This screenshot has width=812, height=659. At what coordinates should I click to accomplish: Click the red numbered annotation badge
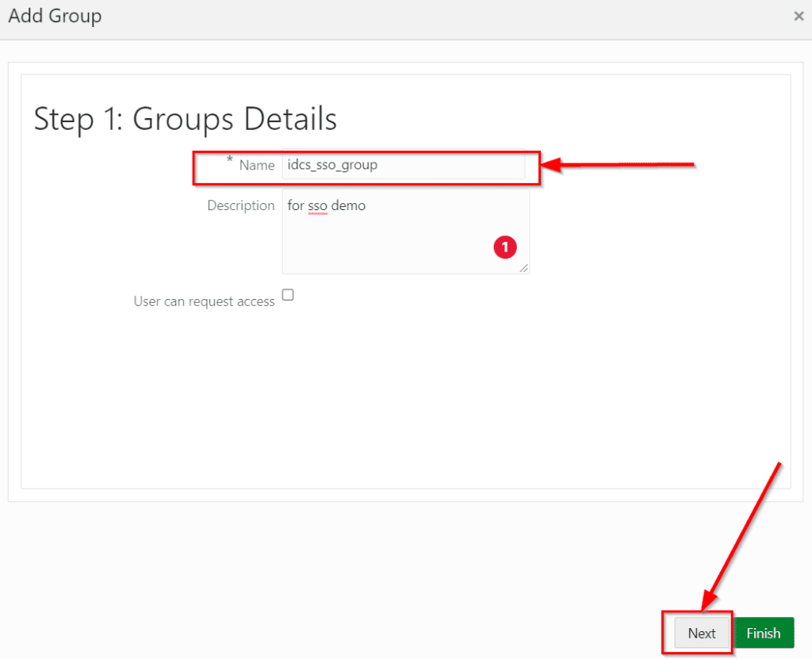click(506, 247)
